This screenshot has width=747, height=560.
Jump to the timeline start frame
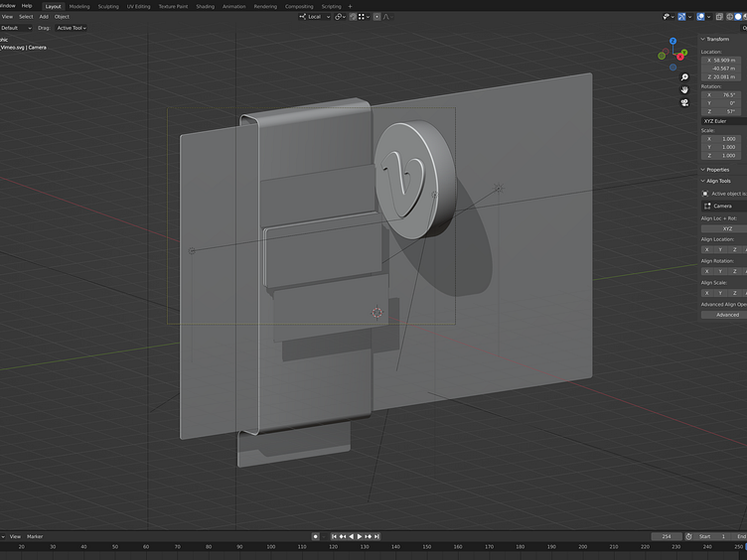click(x=334, y=536)
